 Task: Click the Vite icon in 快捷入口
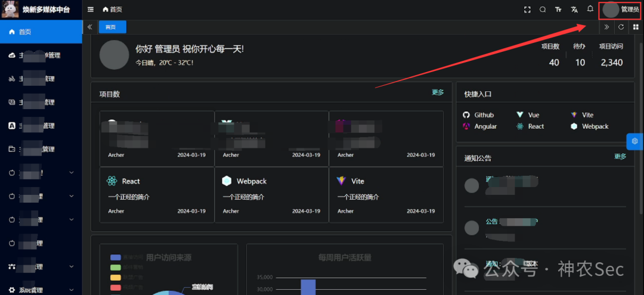pyautogui.click(x=574, y=115)
